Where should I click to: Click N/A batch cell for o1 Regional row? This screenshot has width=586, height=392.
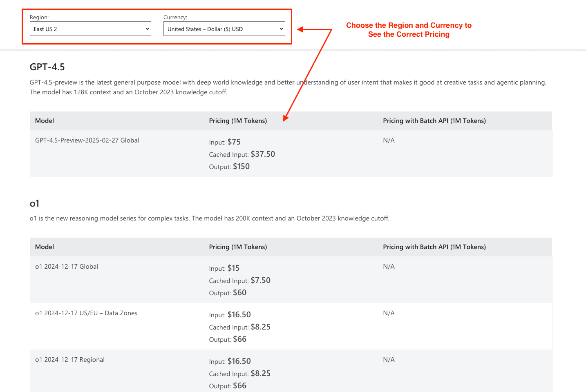(x=389, y=360)
